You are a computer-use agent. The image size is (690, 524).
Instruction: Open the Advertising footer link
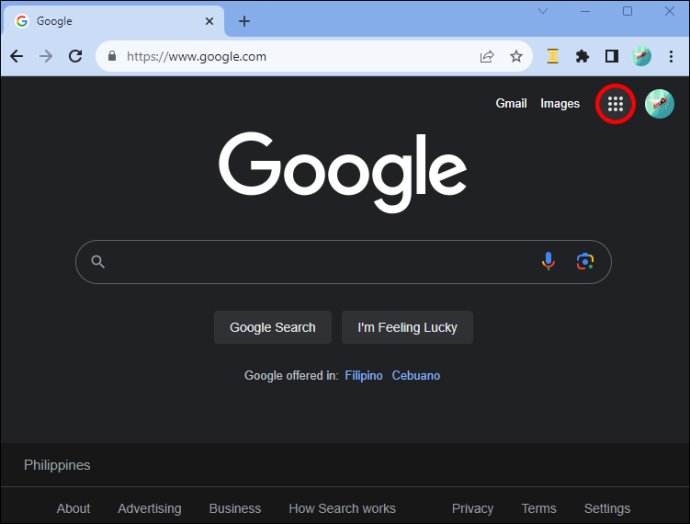[x=149, y=509]
